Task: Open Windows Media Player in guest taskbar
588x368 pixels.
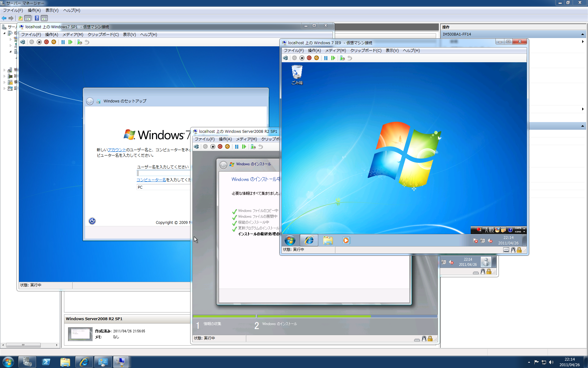Action: [346, 240]
